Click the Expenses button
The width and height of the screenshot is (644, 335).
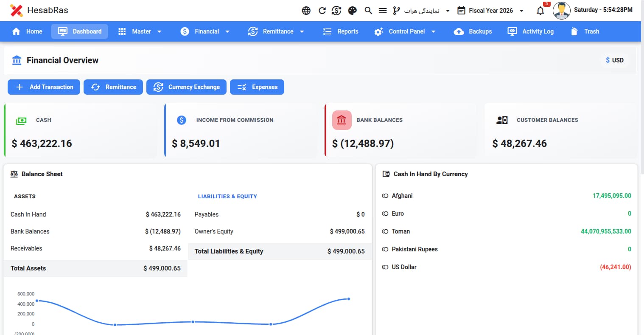click(x=257, y=87)
